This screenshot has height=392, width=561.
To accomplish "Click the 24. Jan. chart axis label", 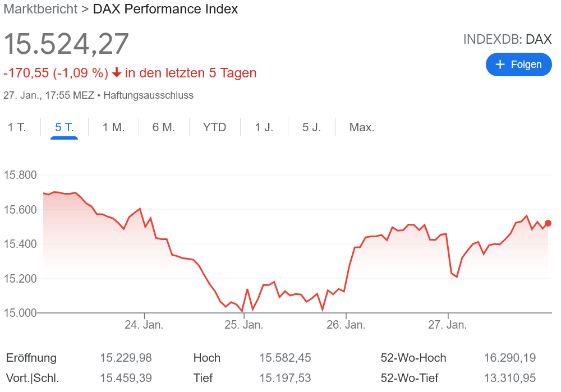I will click(x=144, y=325).
